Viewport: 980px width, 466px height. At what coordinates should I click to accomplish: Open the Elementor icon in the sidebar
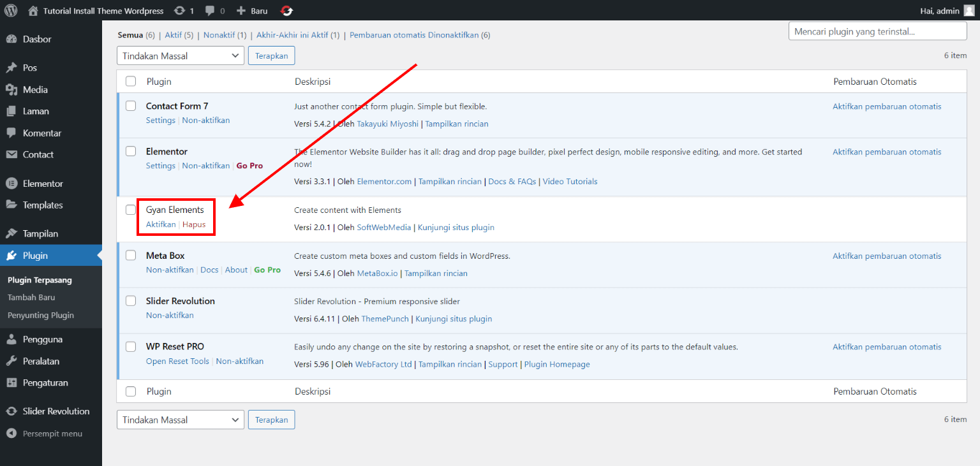(x=13, y=183)
